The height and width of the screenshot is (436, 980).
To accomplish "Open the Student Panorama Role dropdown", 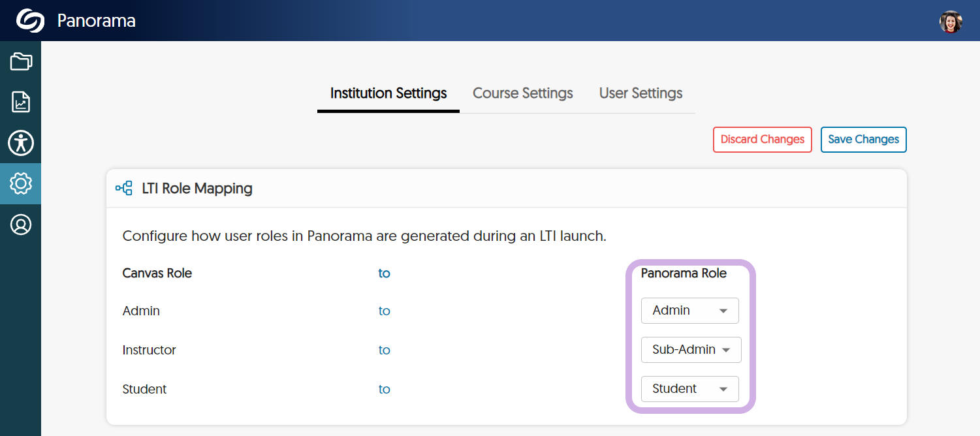I will click(689, 389).
